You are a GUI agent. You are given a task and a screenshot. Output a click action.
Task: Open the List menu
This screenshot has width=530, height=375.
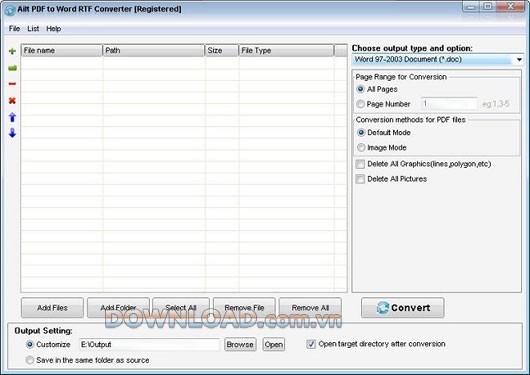33,29
